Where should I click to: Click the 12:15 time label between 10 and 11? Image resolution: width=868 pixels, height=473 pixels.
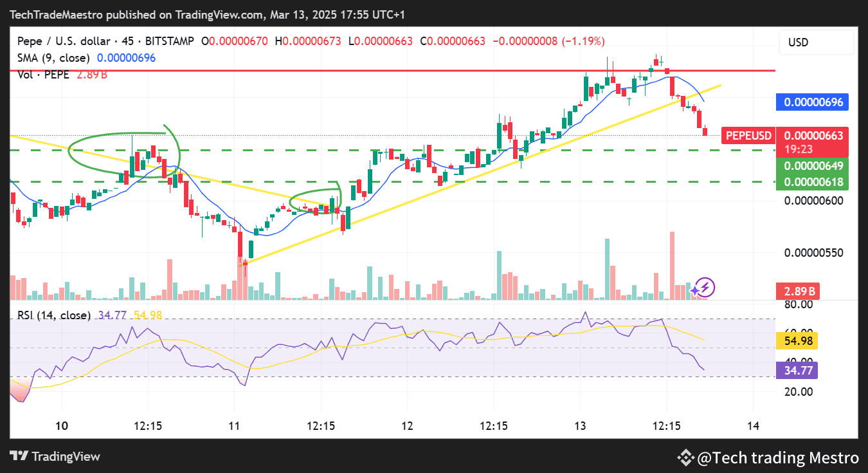[149, 426]
